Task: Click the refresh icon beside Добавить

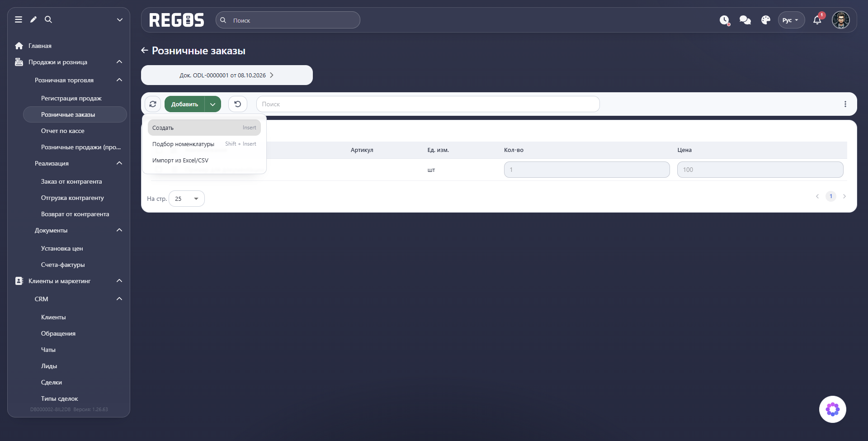Action: coord(153,104)
